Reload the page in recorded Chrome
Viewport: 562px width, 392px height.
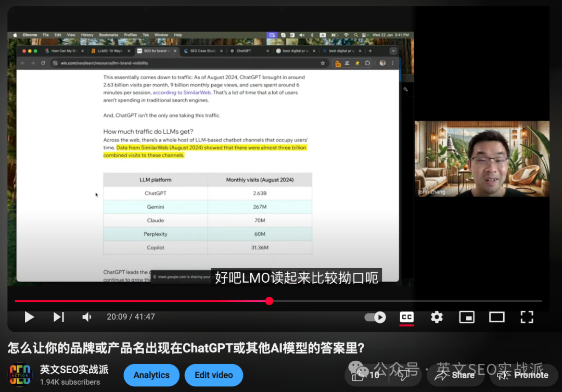[43, 63]
